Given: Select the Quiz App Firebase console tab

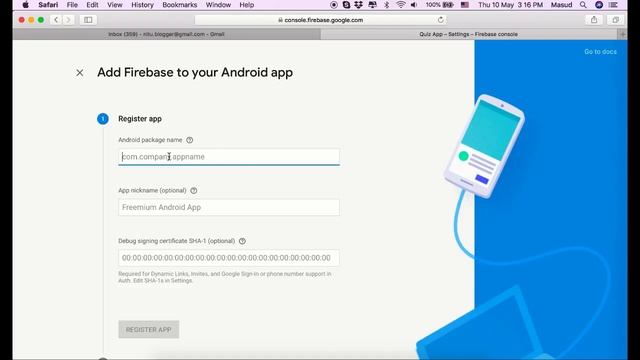Looking at the screenshot, I should [469, 34].
